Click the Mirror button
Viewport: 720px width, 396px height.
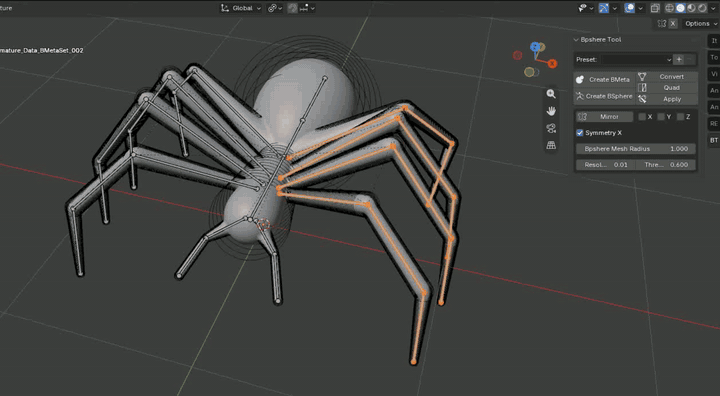(x=604, y=117)
